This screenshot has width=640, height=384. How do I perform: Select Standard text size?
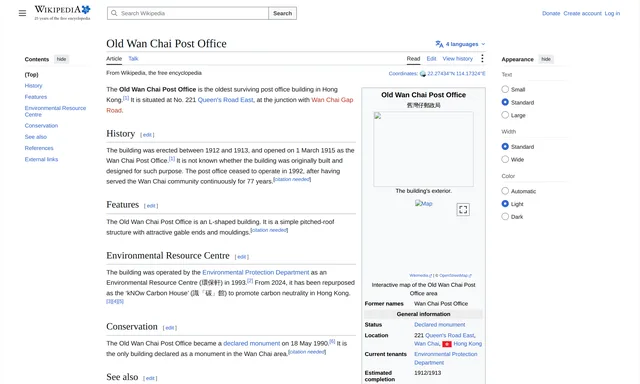pyautogui.click(x=505, y=102)
